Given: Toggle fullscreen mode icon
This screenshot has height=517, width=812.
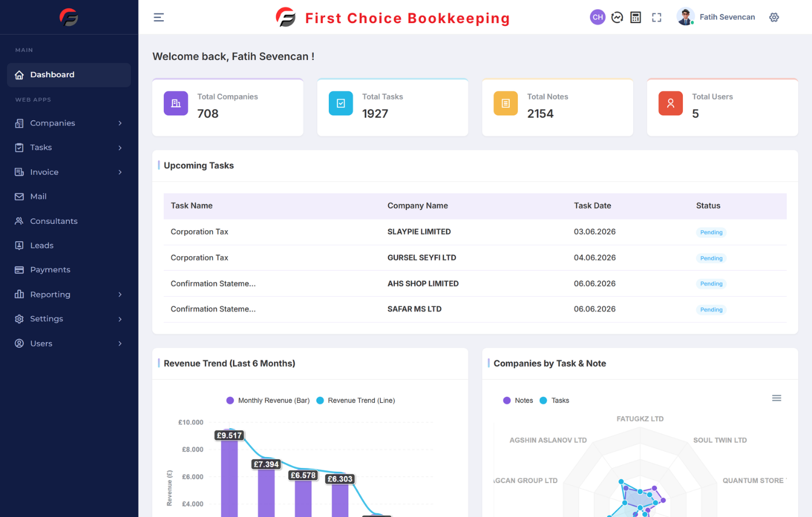Looking at the screenshot, I should click(x=656, y=17).
